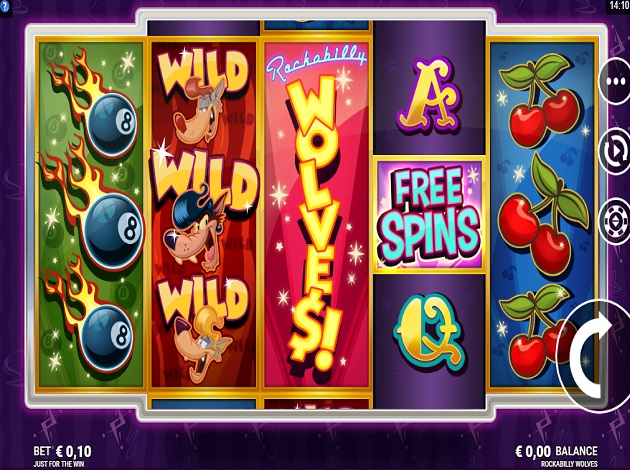Open the three-dots menu button
This screenshot has height=470, width=630.
pyautogui.click(x=615, y=81)
